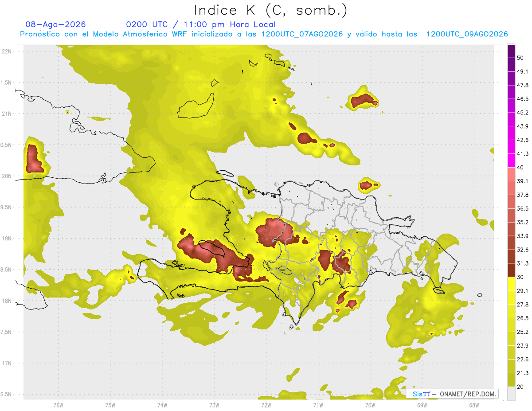Click the "23.9" colorbar value
This screenshot has height=411, width=532.
coord(523,346)
